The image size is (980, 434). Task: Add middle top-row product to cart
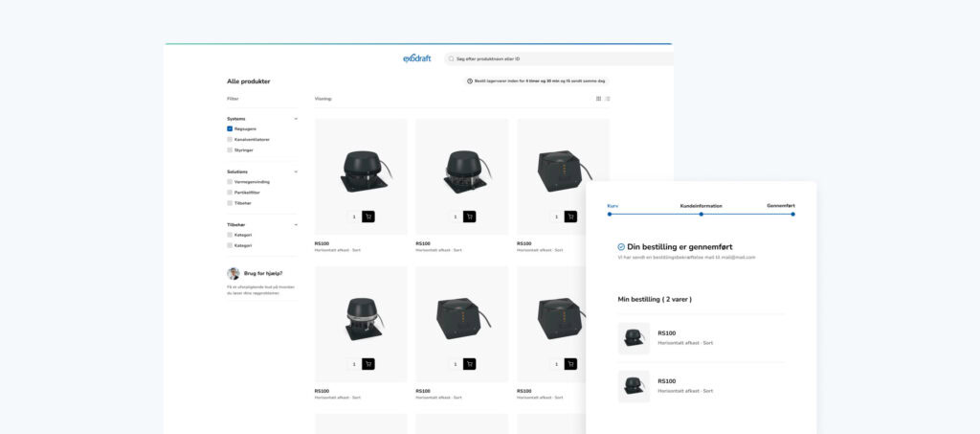[x=469, y=217]
